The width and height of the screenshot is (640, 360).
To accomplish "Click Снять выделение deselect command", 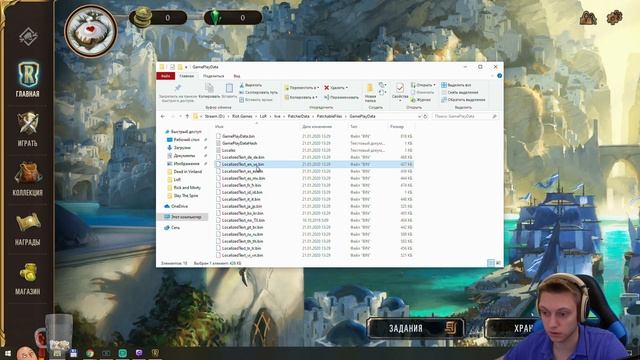I will (460, 92).
